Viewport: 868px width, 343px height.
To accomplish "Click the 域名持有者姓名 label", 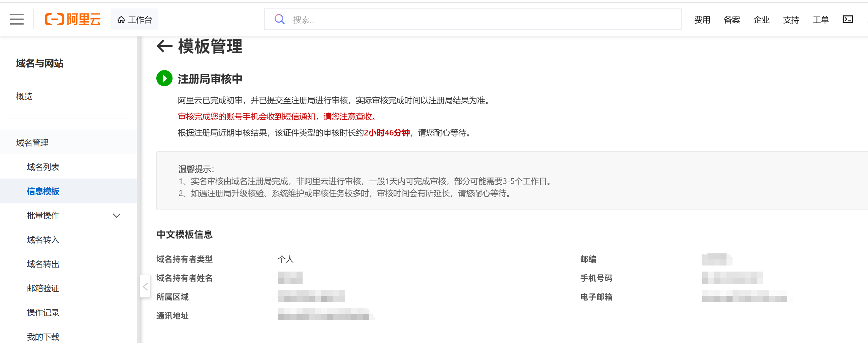I will [x=185, y=278].
